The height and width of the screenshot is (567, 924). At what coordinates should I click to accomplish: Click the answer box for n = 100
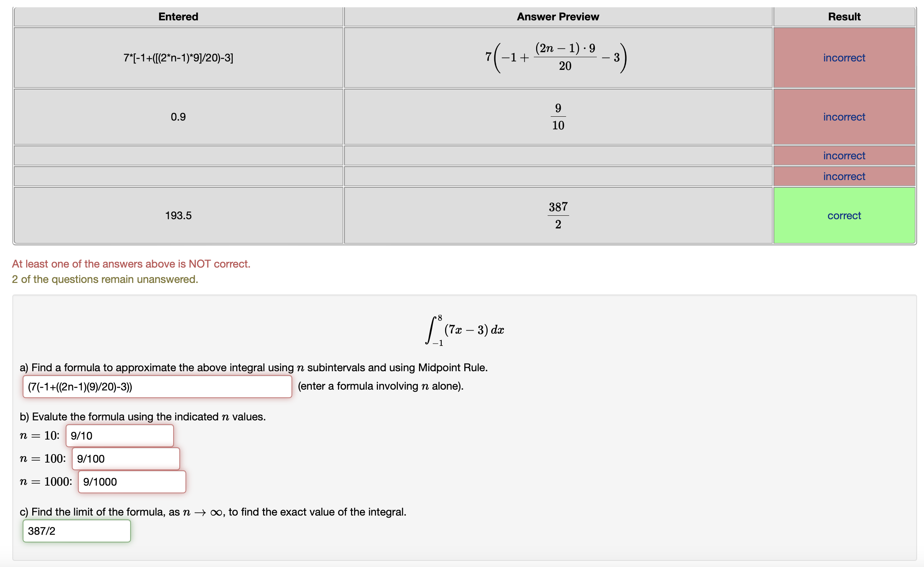[x=126, y=458]
